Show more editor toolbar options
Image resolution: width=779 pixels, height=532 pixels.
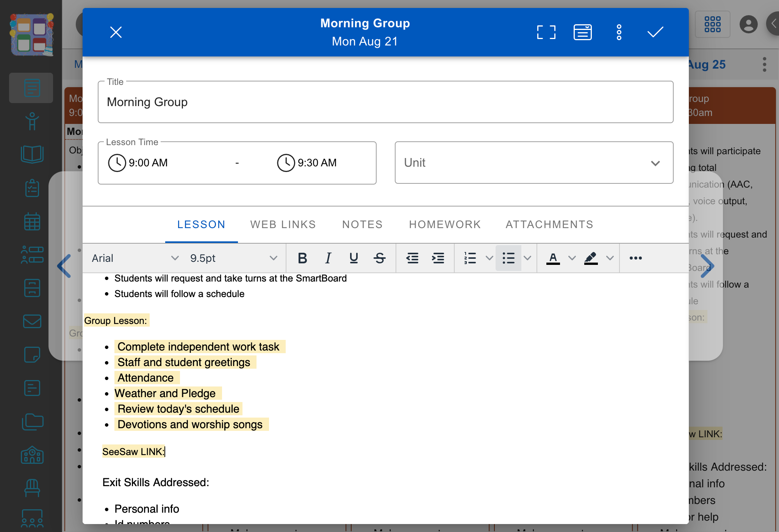tap(635, 258)
